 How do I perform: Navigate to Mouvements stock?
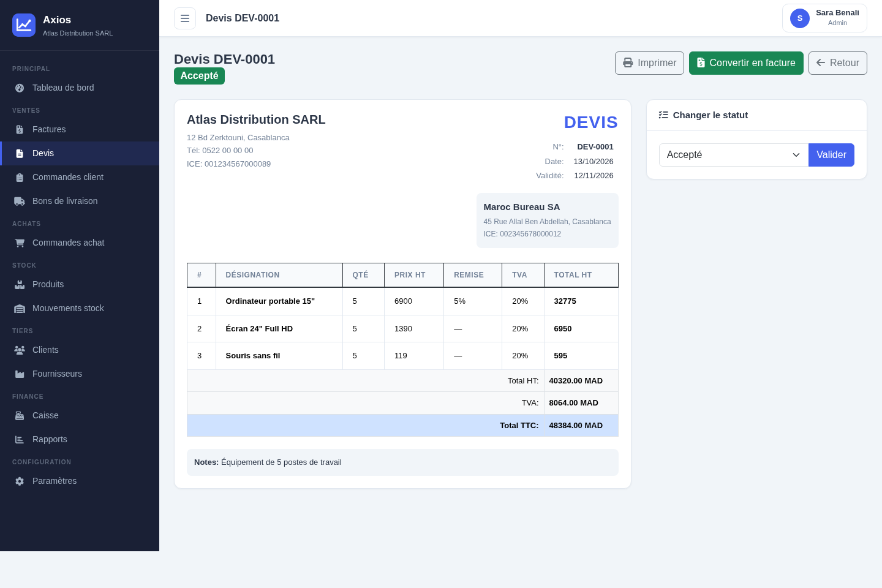[x=80, y=308]
